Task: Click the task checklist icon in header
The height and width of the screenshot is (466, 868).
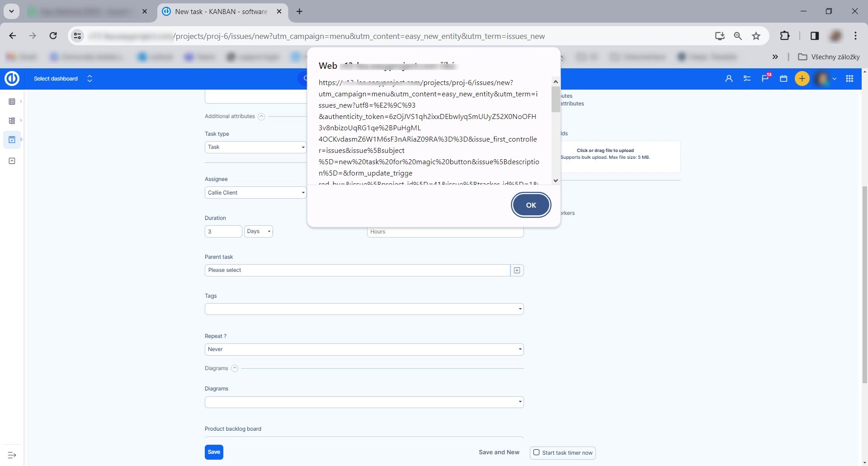Action: [x=747, y=79]
